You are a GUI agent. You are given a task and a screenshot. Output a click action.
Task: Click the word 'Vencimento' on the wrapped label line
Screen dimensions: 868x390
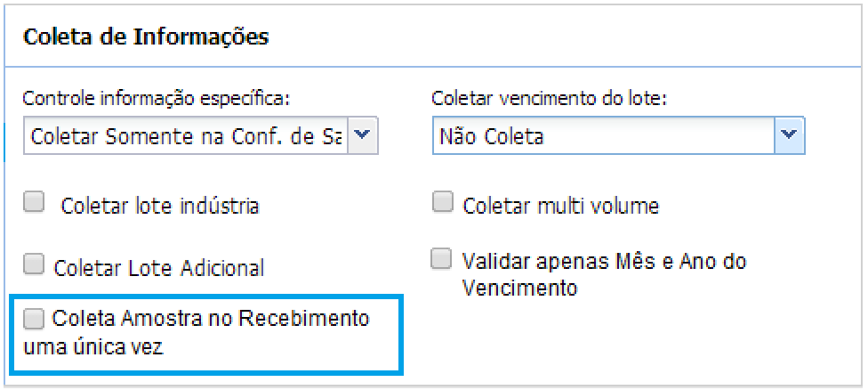[520, 288]
